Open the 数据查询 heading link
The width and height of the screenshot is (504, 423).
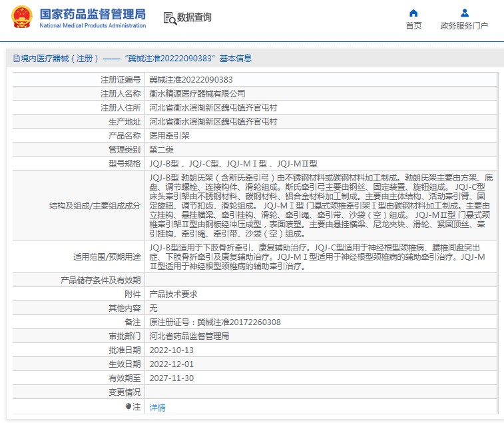(x=194, y=17)
